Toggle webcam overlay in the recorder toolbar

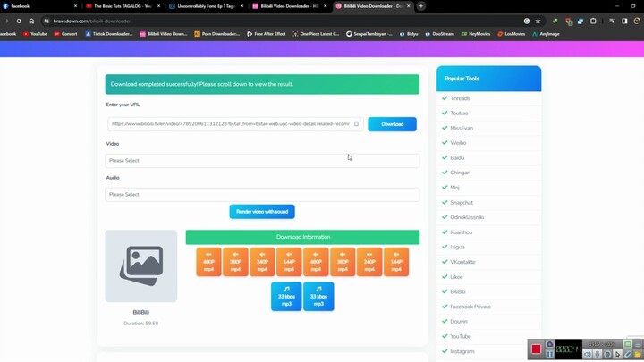coord(607,354)
